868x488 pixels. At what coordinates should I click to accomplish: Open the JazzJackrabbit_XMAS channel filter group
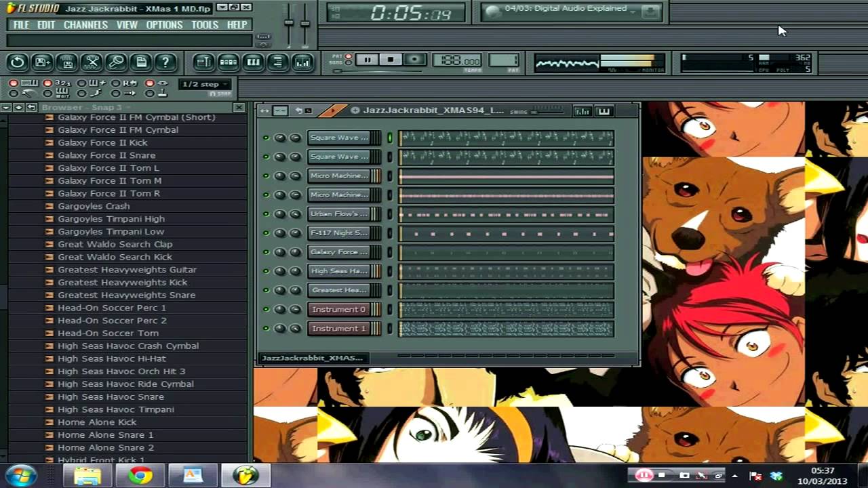(x=313, y=358)
